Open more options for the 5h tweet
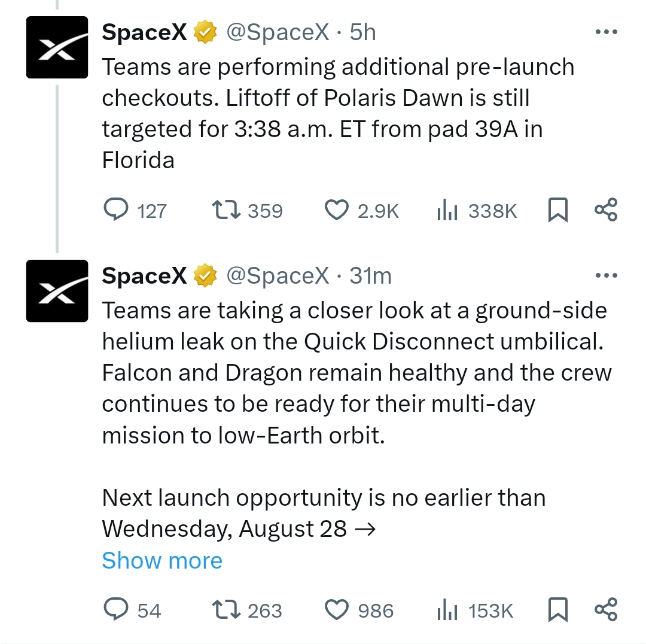Screen dimensions: 646x644 607,32
